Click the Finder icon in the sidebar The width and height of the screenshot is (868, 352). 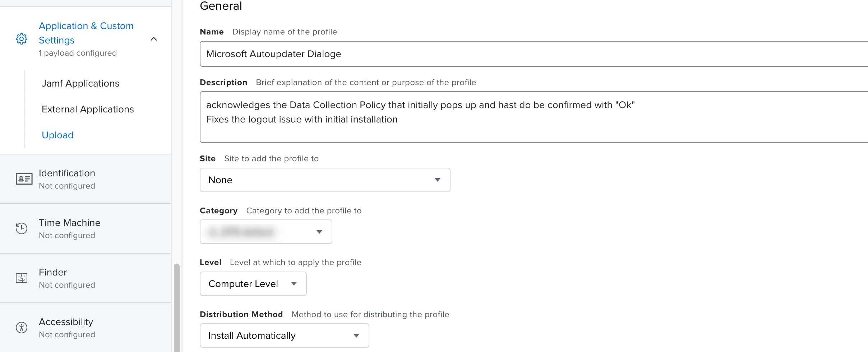click(22, 278)
